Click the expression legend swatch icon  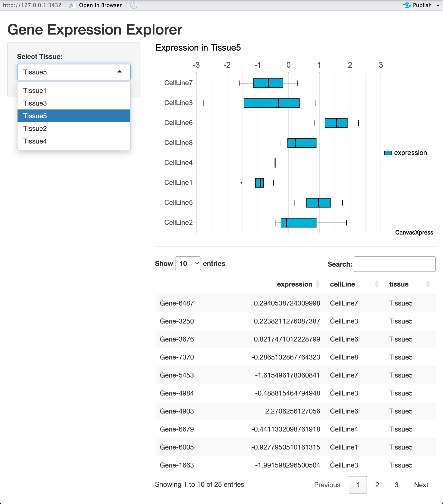tap(388, 153)
